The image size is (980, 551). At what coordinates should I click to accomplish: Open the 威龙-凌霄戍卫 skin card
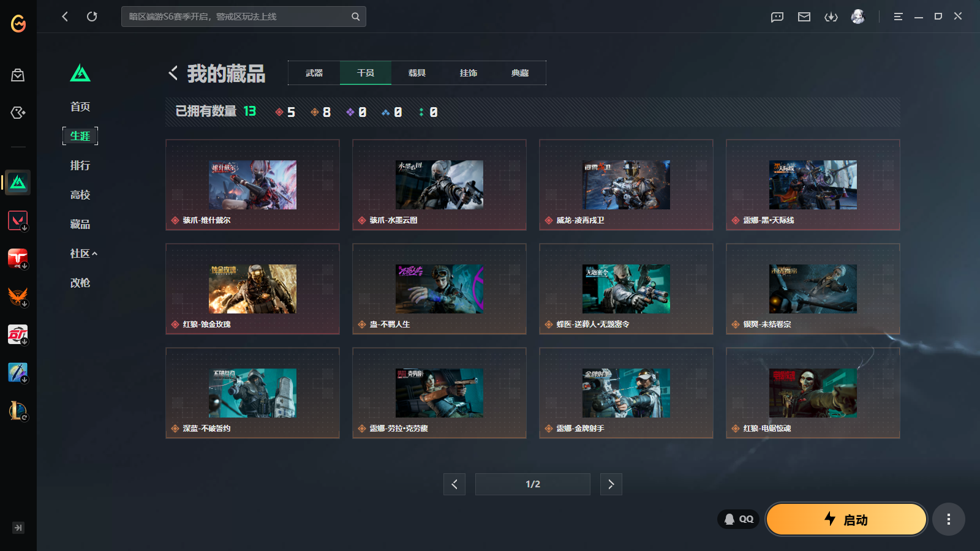coord(626,185)
